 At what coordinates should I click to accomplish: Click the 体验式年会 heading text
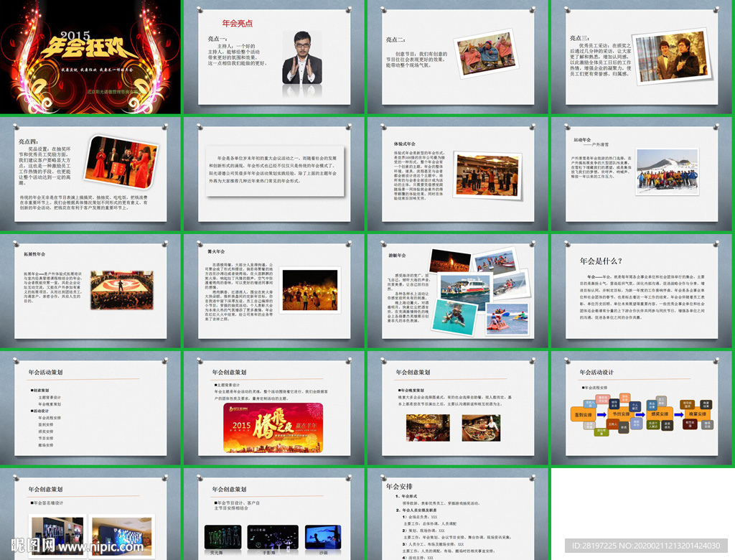(405, 144)
